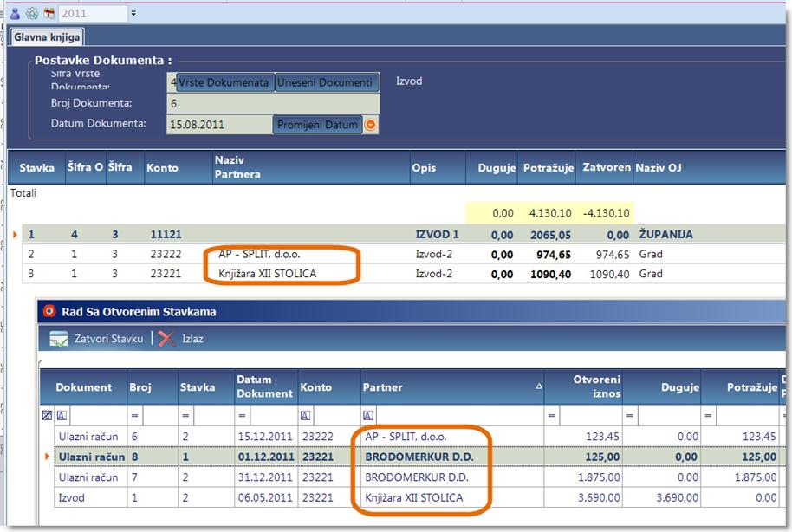Sort by the Datum Dokument column header
The image size is (792, 532).
pyautogui.click(x=266, y=386)
